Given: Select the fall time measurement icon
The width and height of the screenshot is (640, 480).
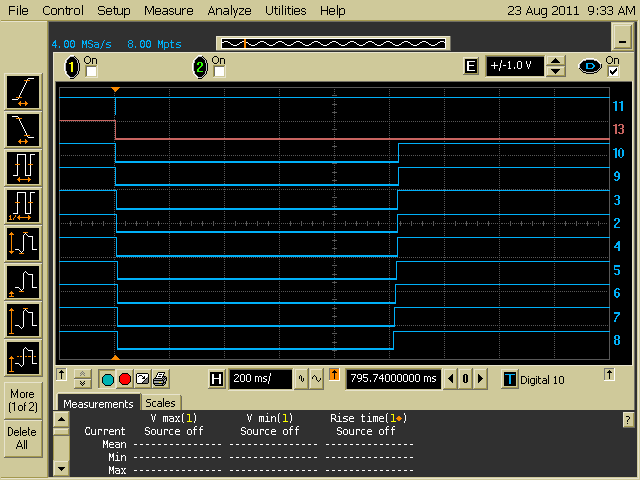Looking at the screenshot, I should click(23, 130).
